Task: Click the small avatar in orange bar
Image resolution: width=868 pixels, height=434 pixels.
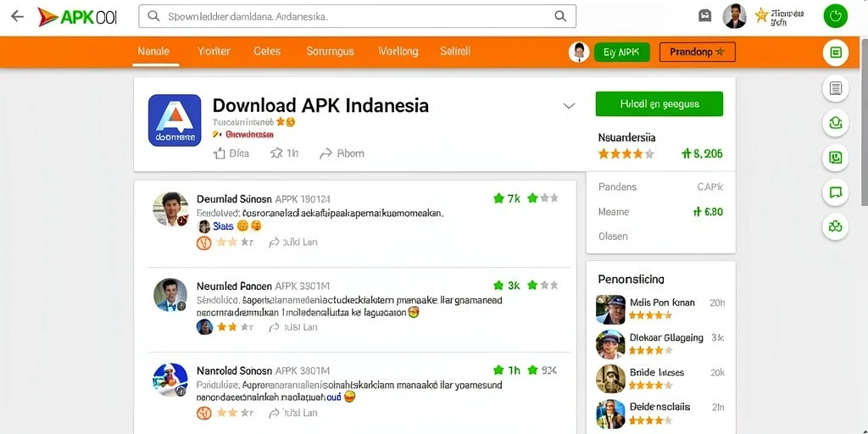Action: click(x=579, y=52)
